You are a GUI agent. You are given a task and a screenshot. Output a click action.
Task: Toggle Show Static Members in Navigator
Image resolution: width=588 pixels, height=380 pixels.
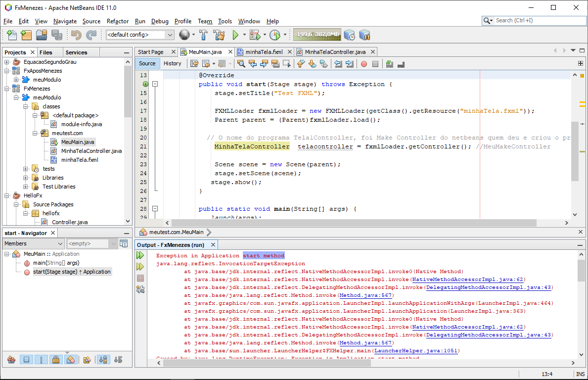coord(41,360)
